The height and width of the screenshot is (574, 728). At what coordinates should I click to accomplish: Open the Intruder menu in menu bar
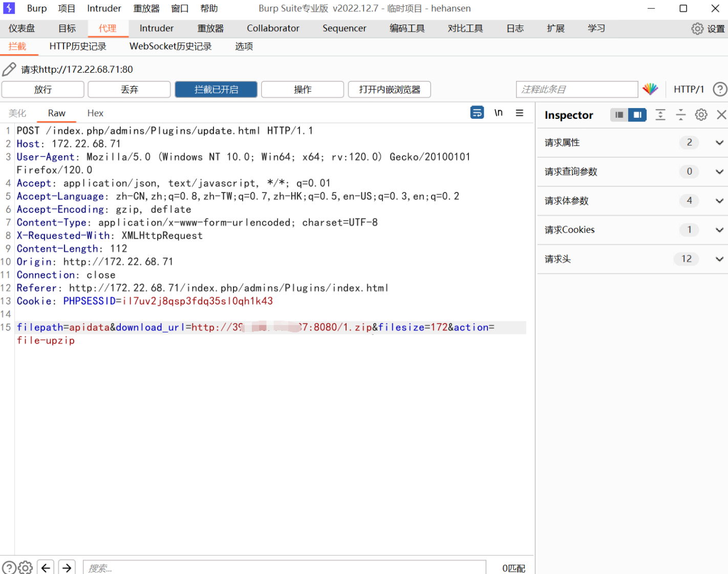pyautogui.click(x=104, y=8)
